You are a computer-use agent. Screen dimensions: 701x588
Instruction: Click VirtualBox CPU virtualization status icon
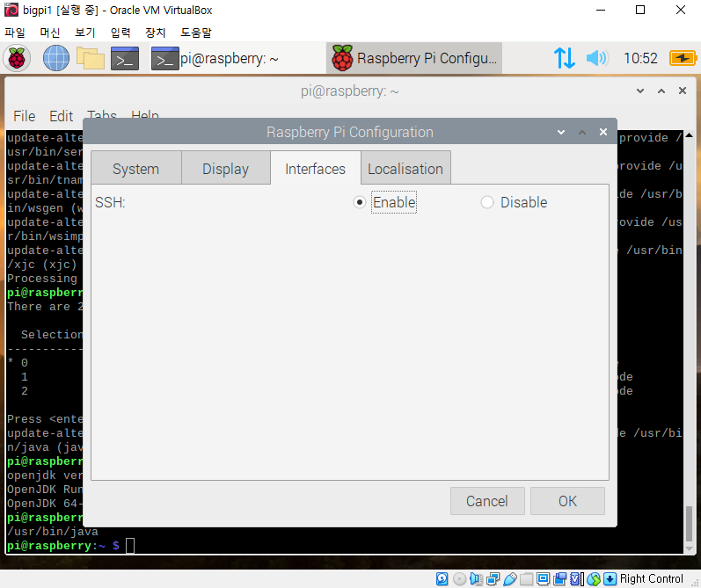pos(577,579)
